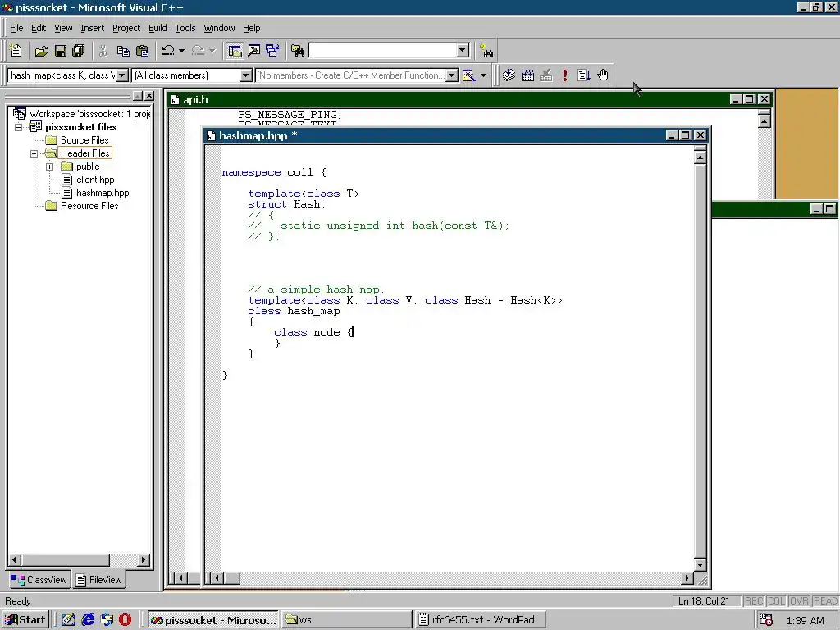
Task: Toggle the Output window icon
Action: point(254,51)
